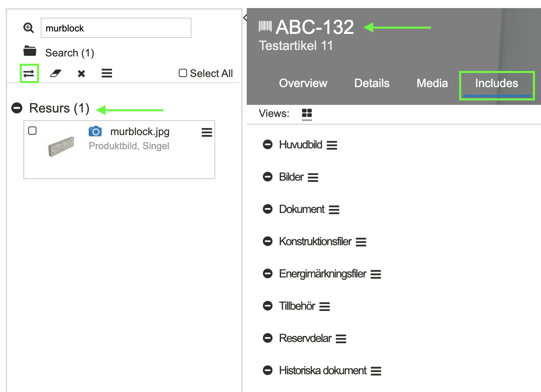Click the Search (1) folder link
This screenshot has width=541, height=392.
(x=69, y=53)
